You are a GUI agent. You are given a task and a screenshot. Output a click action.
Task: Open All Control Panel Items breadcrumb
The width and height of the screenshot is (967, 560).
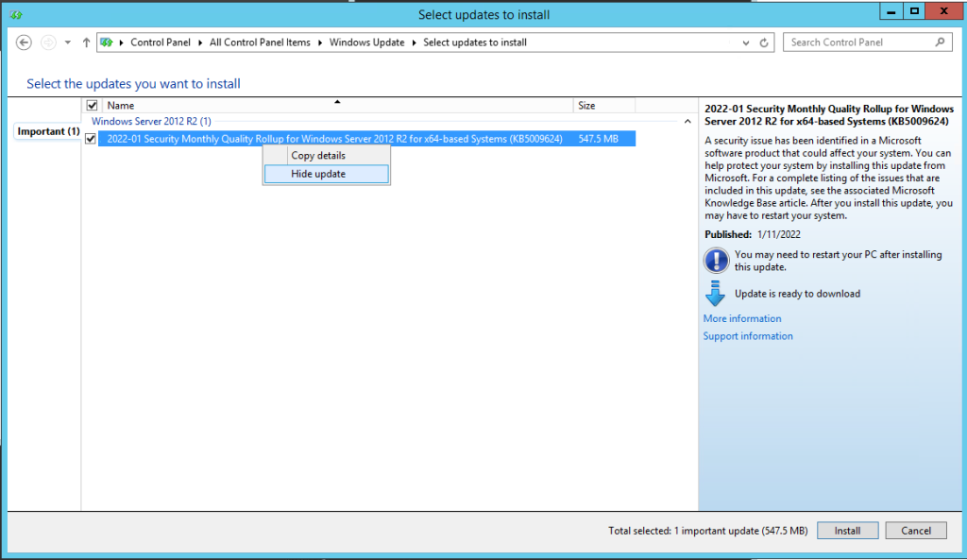coord(260,42)
